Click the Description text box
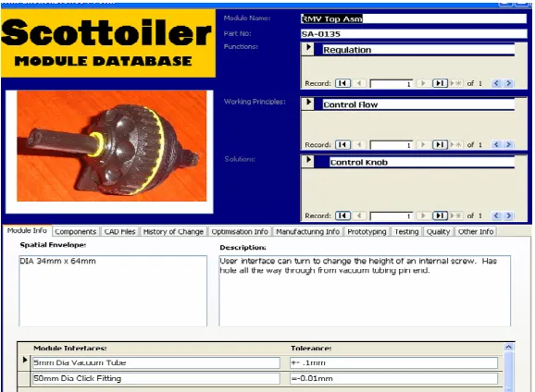This screenshot has width=535, height=392. [365, 291]
